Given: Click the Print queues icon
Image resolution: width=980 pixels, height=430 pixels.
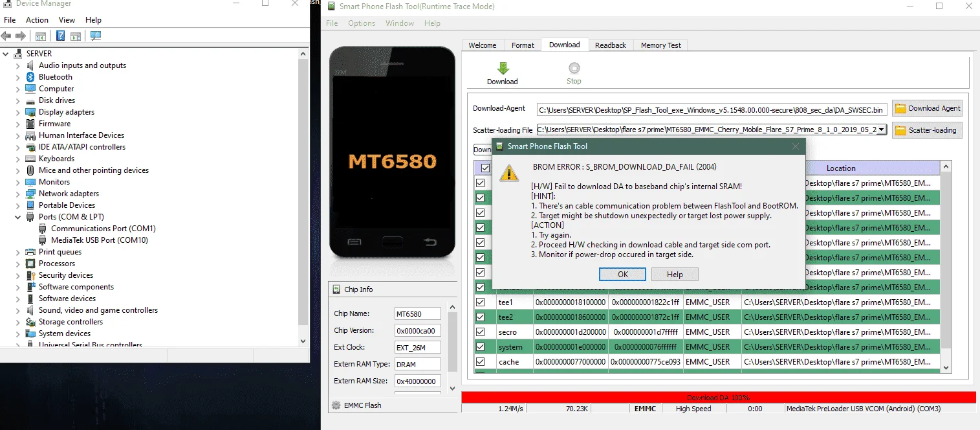Looking at the screenshot, I should [30, 252].
